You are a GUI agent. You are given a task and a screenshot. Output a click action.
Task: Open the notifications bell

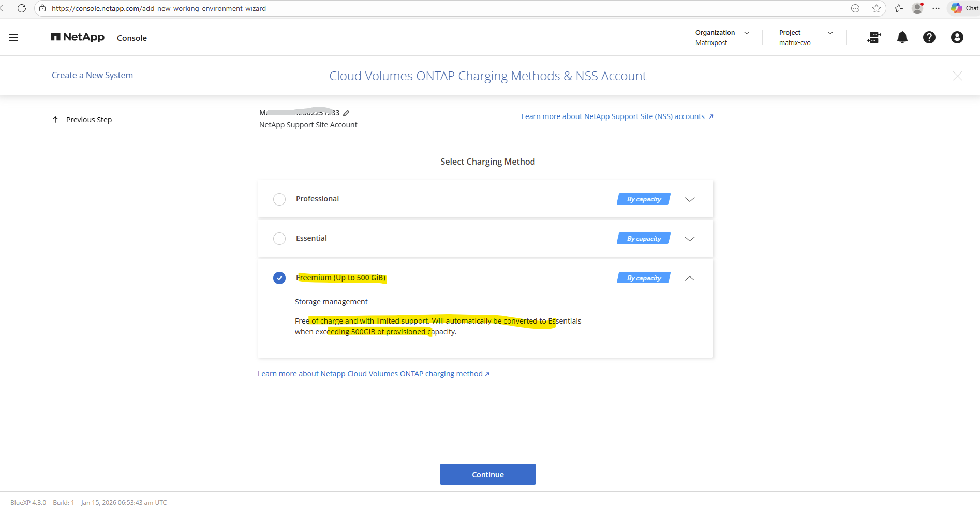902,37
